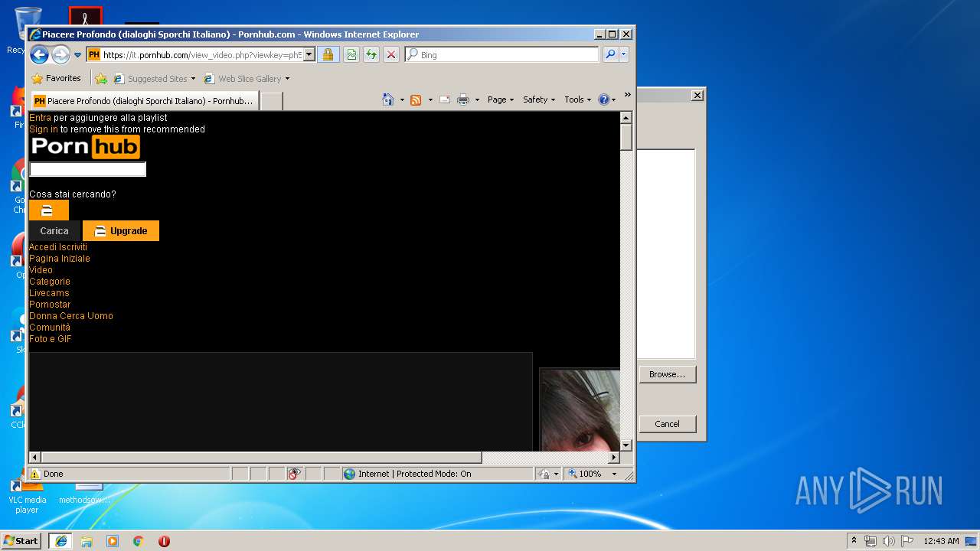Open the Comunità link
Image resolution: width=980 pixels, height=551 pixels.
click(50, 328)
